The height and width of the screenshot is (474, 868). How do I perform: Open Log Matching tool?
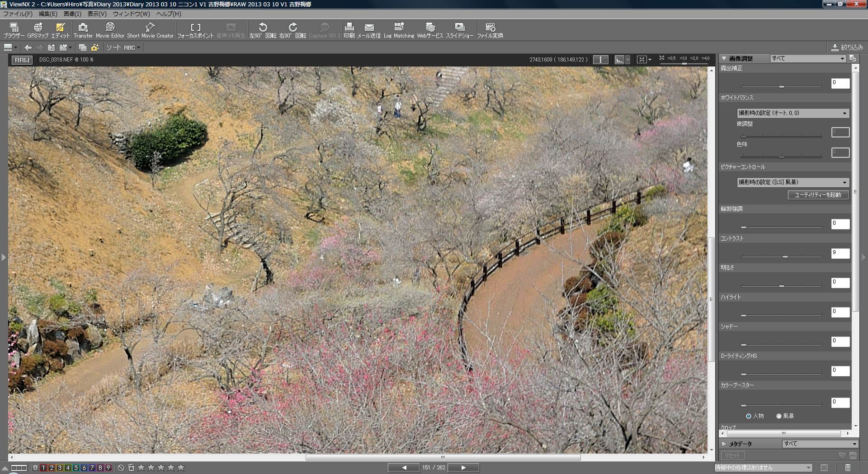coord(399,30)
